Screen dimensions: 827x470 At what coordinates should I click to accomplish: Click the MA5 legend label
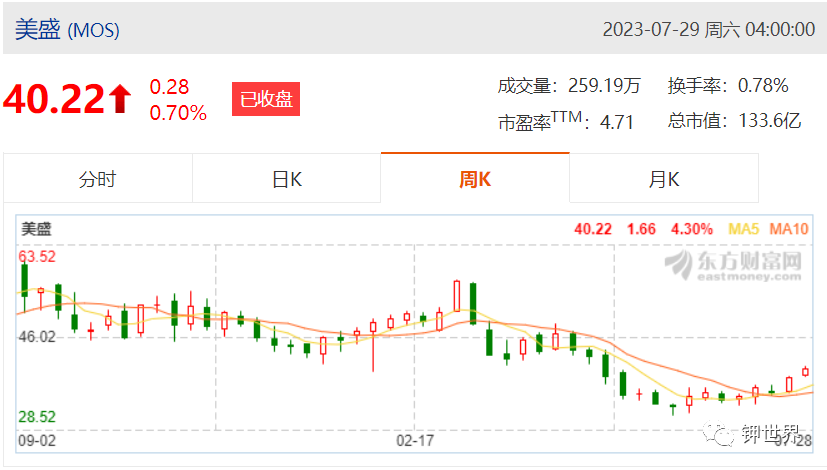(743, 229)
